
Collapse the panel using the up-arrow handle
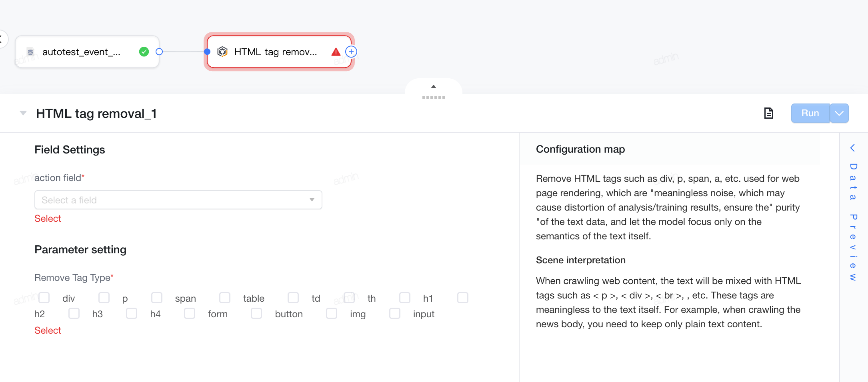tap(434, 87)
